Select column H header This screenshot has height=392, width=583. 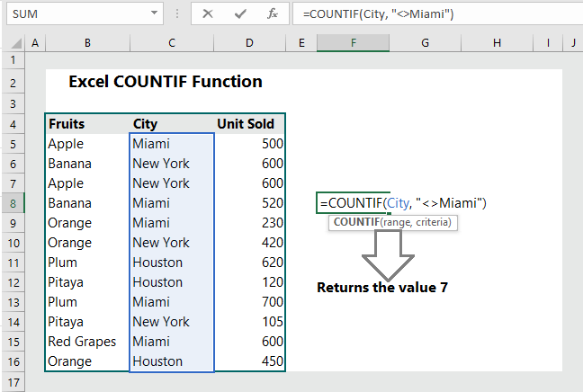[x=497, y=43]
